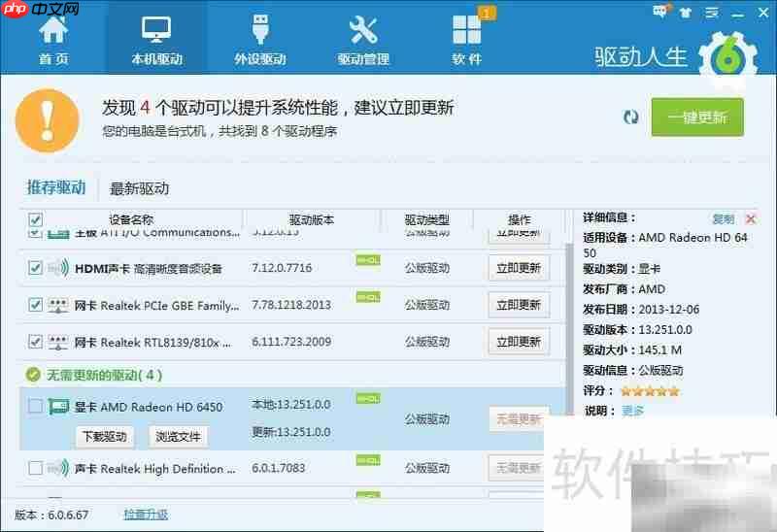Image resolution: width=777 pixels, height=532 pixels.
Task: Click the 更新:13.251.0.0 version text
Action: (x=291, y=432)
